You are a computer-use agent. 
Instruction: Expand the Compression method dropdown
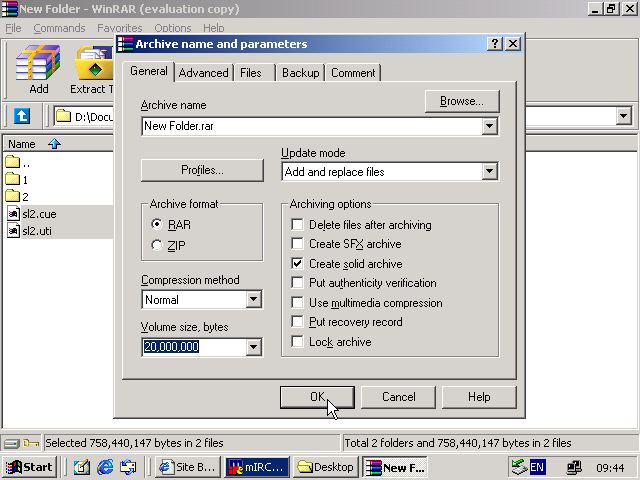[x=253, y=300]
